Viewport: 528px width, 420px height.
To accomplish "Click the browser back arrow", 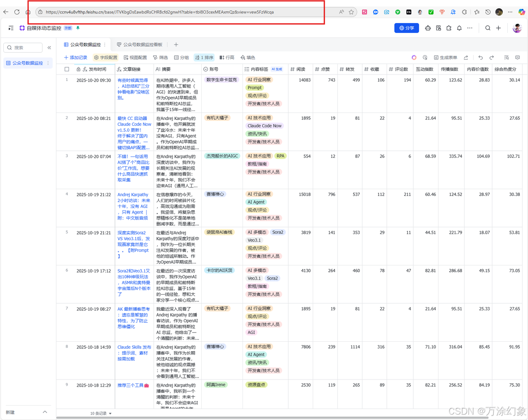I will [x=6, y=12].
